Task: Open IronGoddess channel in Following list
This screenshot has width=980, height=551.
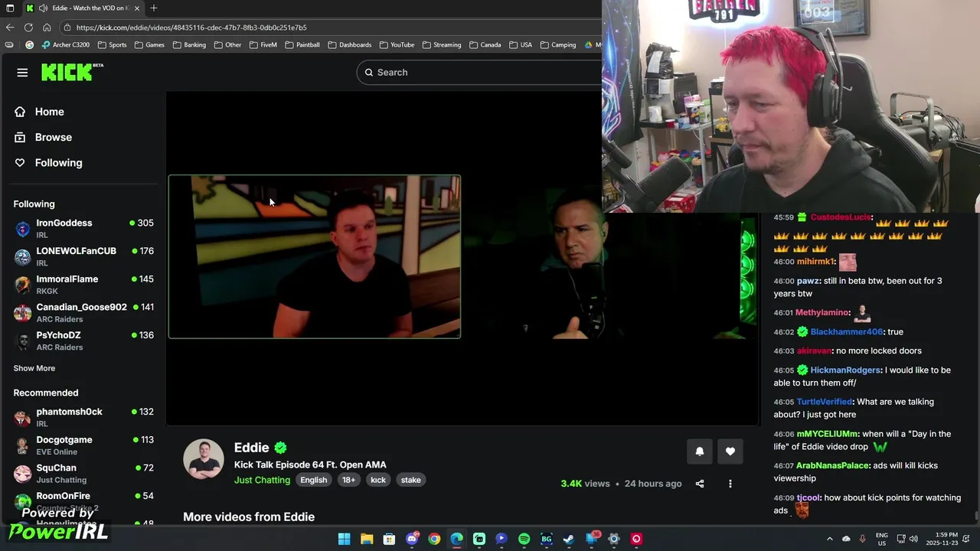Action: 83,228
